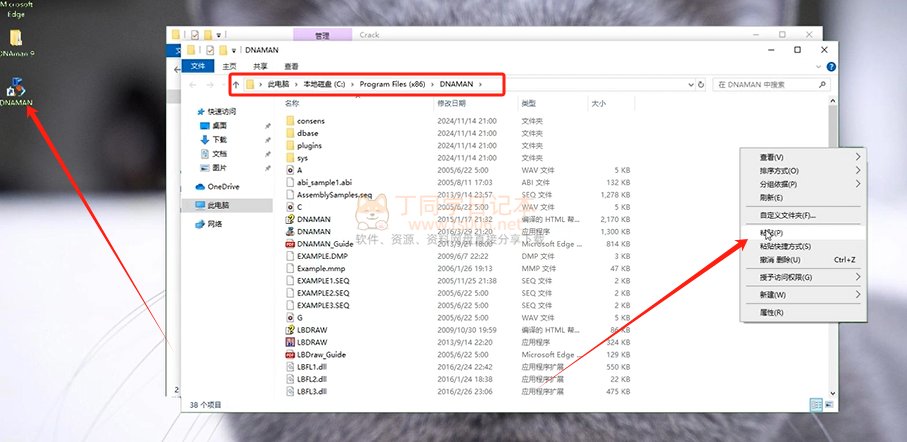Switch to the large icons view in the status bar

(829, 404)
